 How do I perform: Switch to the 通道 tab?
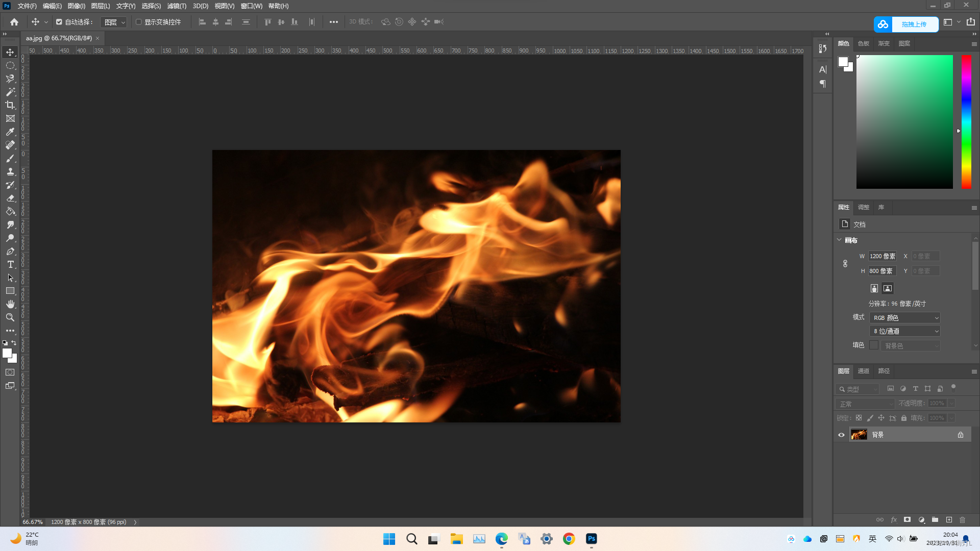[x=863, y=371]
